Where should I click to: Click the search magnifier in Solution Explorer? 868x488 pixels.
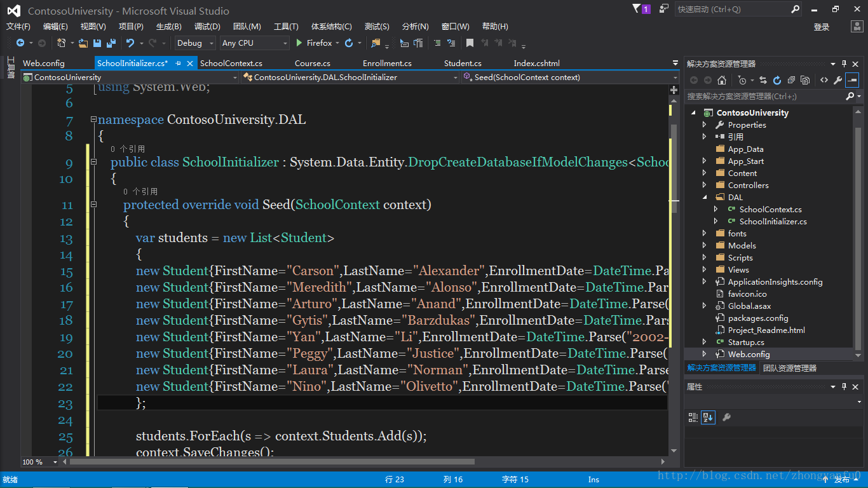tap(850, 97)
